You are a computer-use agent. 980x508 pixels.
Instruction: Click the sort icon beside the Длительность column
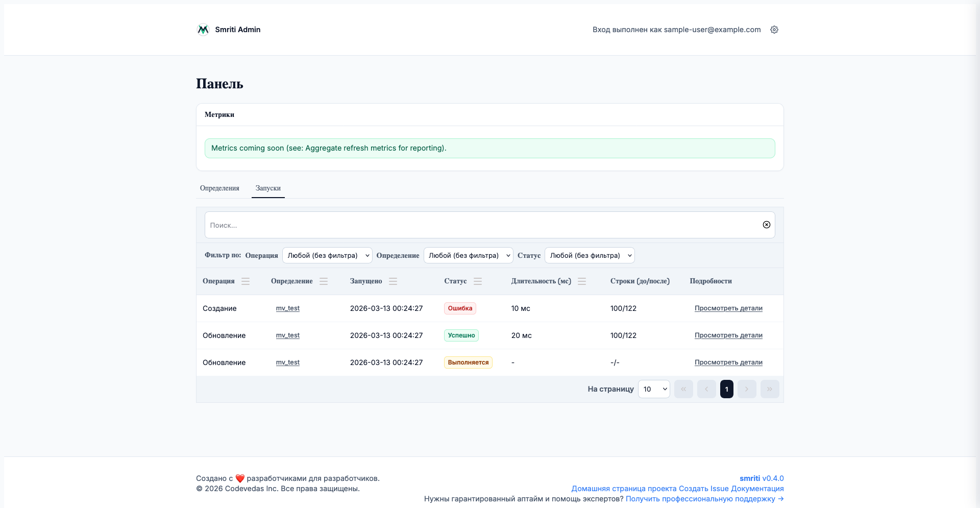[582, 281]
